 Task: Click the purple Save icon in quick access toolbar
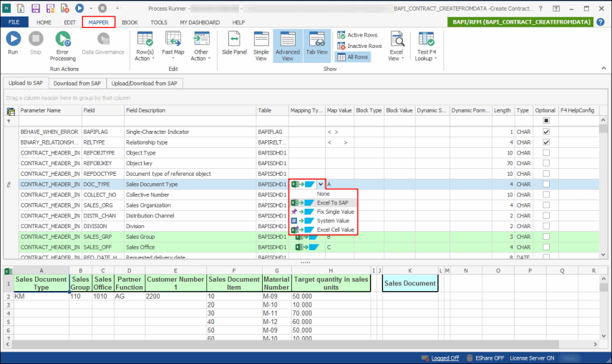pos(36,8)
